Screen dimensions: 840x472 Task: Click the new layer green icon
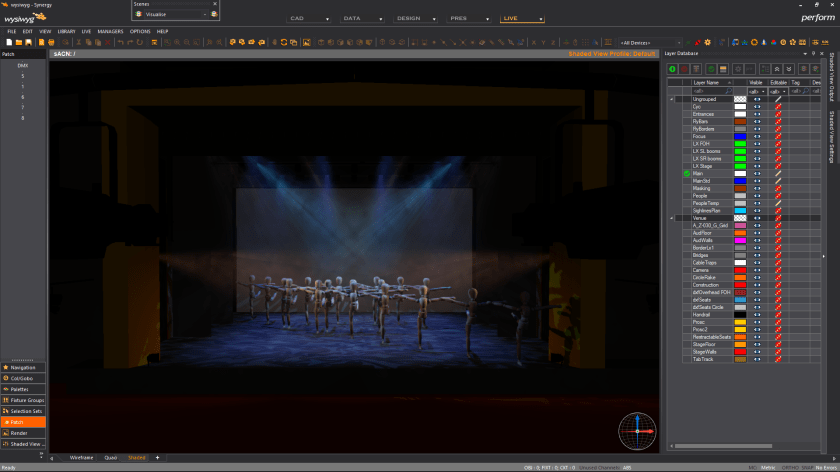(x=672, y=68)
